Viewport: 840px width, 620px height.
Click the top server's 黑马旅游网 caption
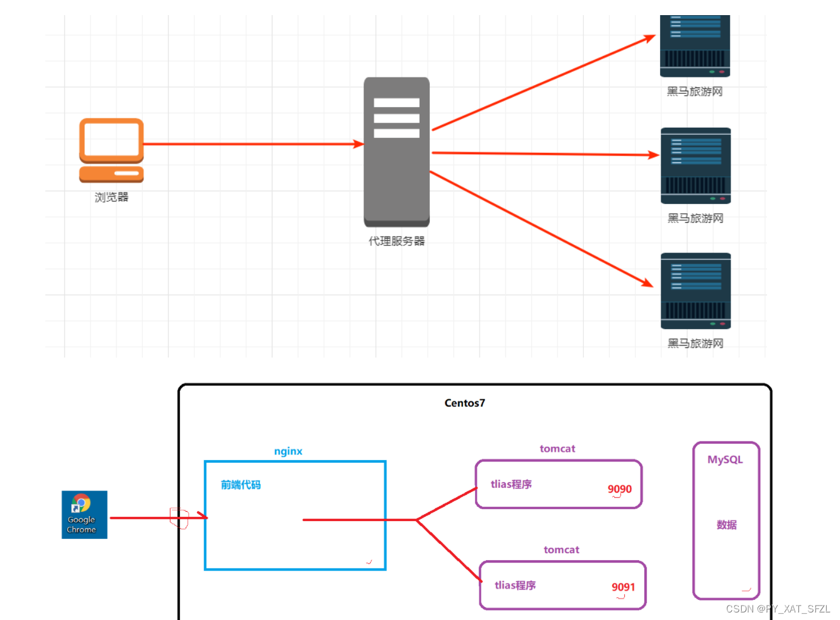coord(695,91)
